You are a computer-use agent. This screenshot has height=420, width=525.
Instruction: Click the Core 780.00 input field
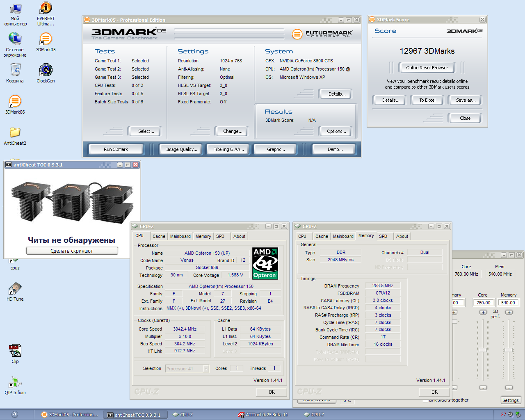[483, 303]
